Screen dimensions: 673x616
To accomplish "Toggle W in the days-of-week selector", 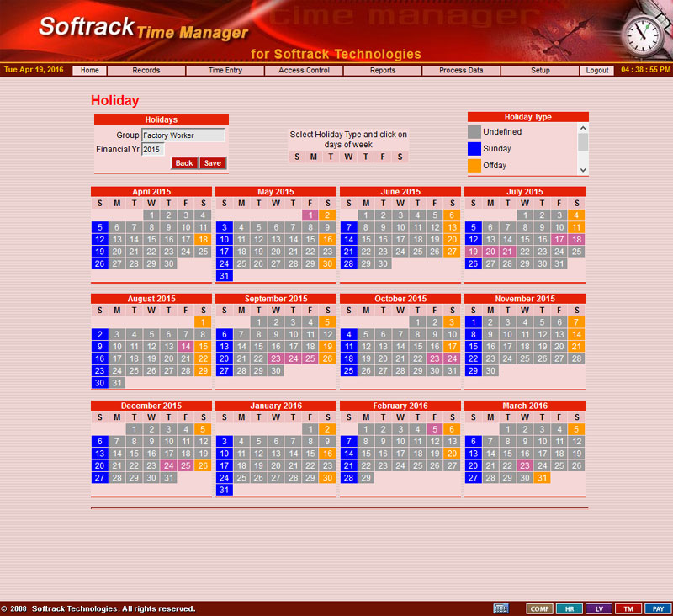I will (348, 157).
